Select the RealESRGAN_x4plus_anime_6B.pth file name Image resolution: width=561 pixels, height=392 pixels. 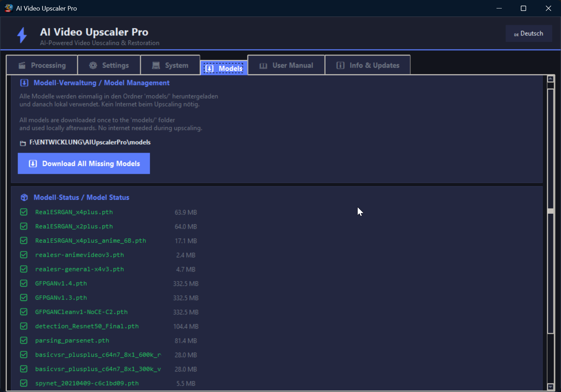(91, 241)
